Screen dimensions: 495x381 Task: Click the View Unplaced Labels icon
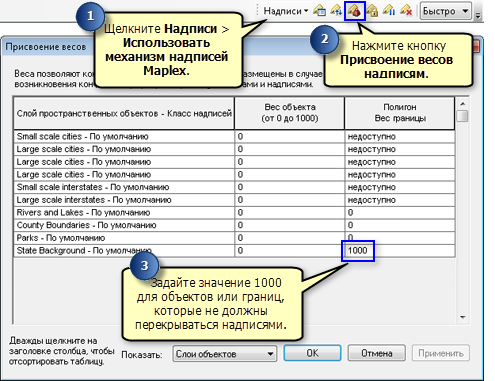click(406, 11)
